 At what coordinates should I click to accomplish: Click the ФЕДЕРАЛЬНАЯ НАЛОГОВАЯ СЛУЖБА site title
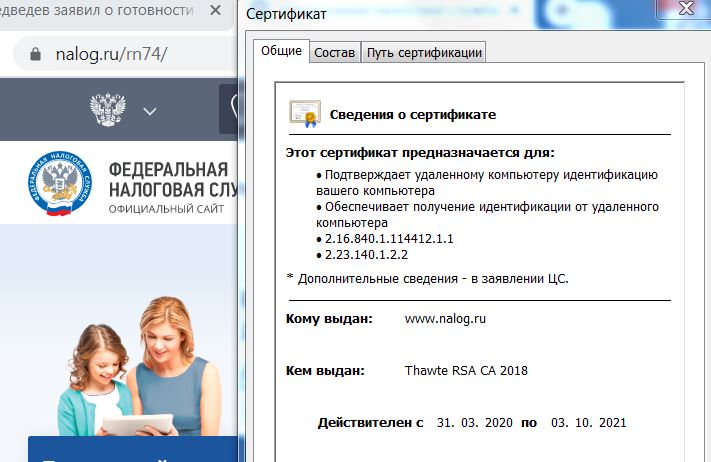point(173,180)
